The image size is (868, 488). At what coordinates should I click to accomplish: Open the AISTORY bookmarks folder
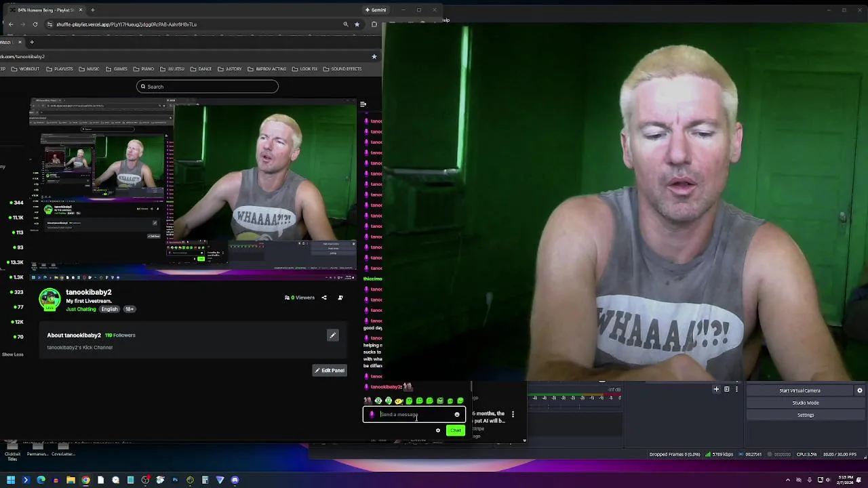coord(230,68)
